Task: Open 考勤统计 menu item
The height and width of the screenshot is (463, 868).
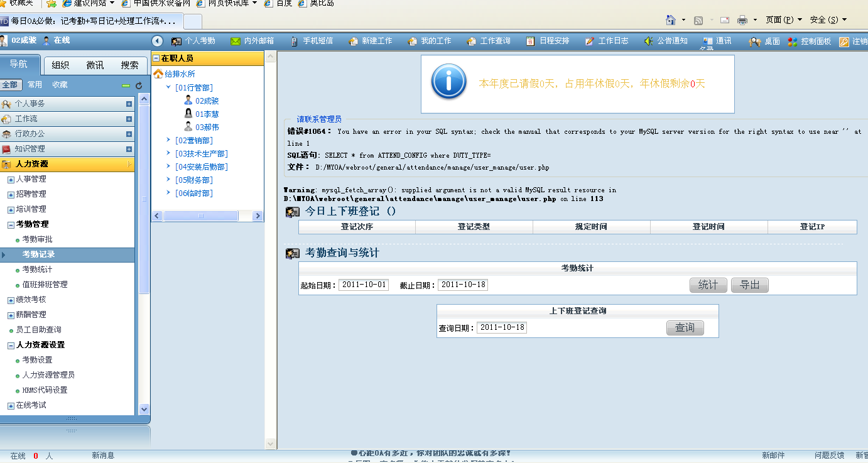Action: tap(38, 270)
